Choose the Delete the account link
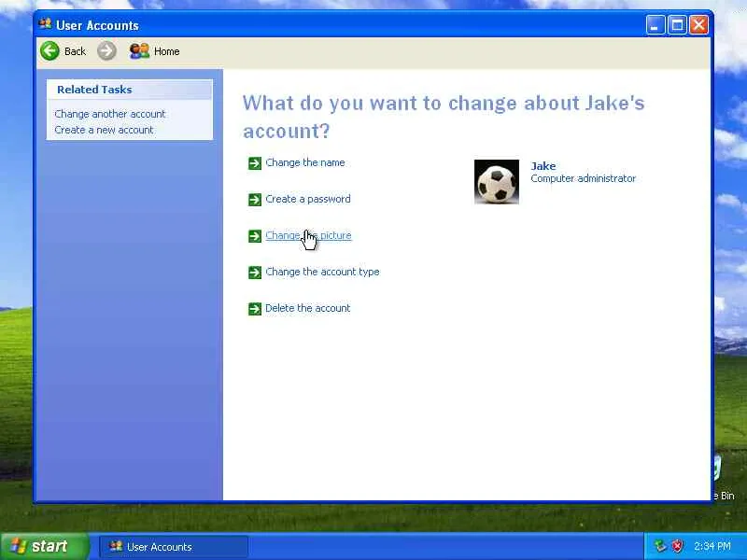The width and height of the screenshot is (747, 560). [308, 308]
